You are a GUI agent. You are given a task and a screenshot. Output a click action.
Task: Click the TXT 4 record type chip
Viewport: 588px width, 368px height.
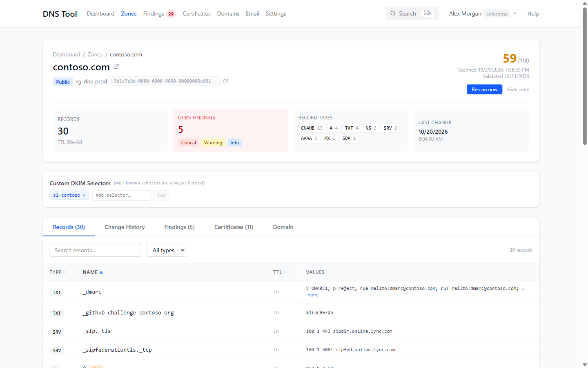(352, 128)
